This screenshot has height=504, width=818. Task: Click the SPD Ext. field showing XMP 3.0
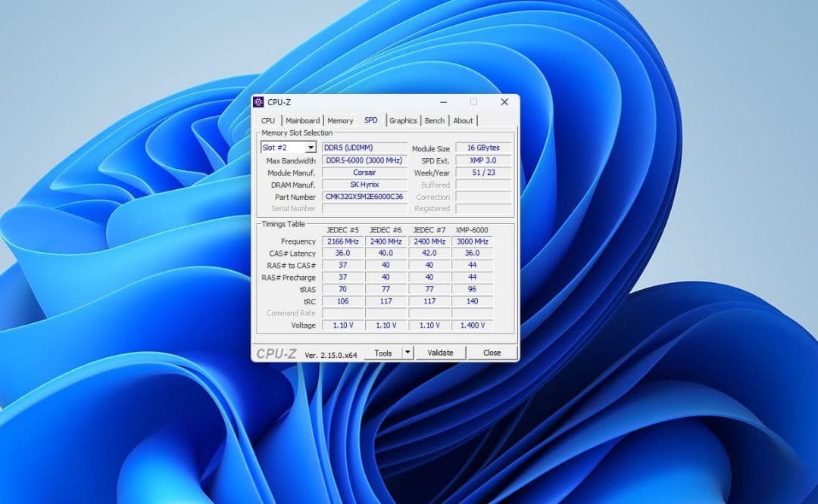pos(483,160)
